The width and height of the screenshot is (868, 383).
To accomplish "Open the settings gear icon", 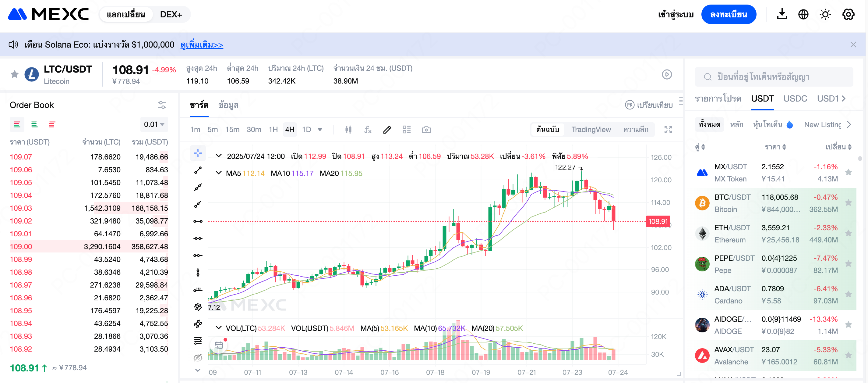I will 848,15.
